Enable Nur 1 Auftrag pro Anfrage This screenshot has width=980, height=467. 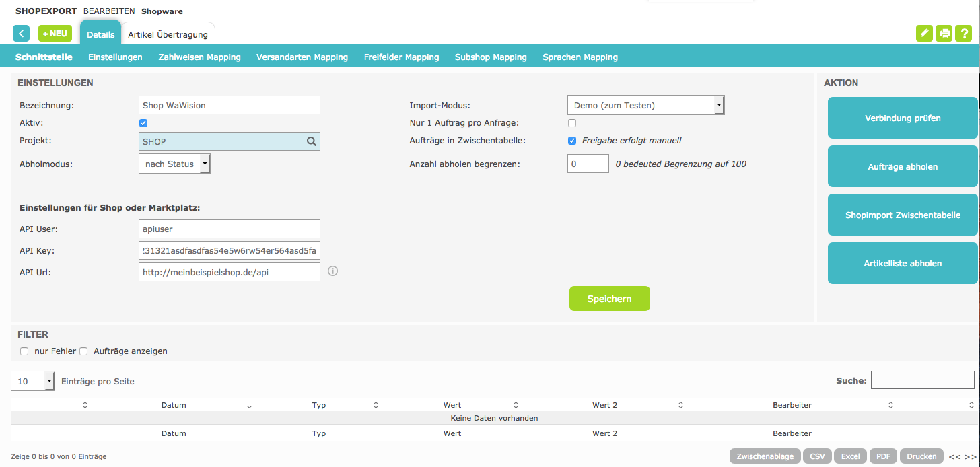(572, 123)
